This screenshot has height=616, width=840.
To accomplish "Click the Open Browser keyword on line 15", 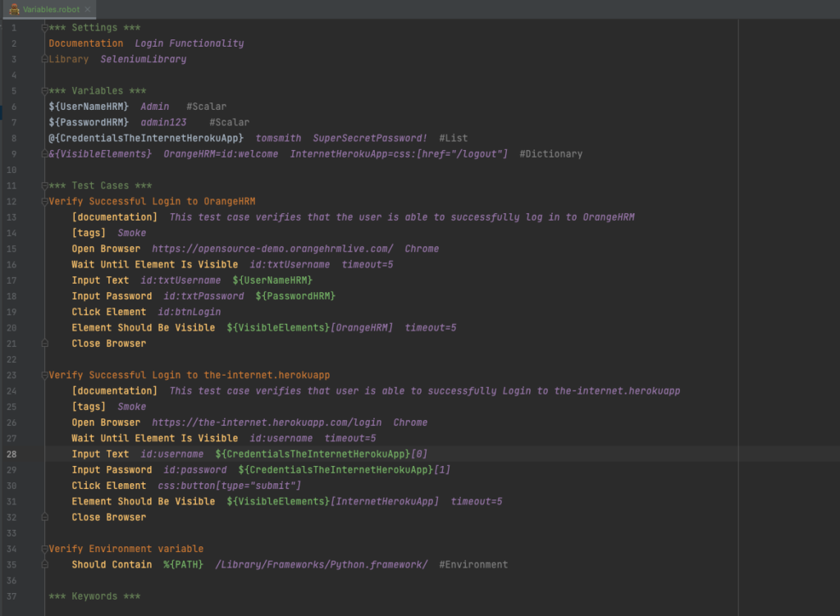I will coord(103,249).
